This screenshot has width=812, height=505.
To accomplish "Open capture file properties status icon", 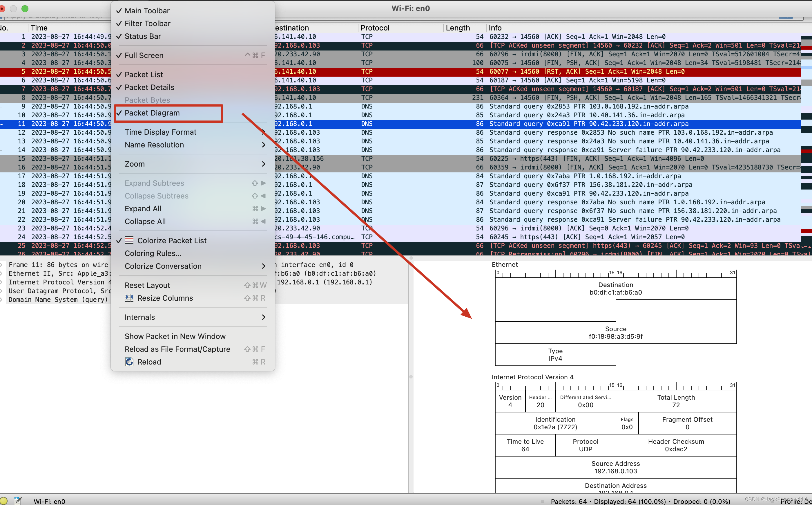I will pos(18,501).
